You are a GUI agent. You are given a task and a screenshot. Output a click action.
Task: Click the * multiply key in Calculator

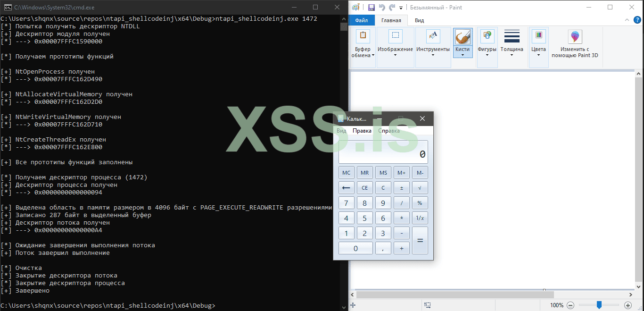tap(402, 218)
